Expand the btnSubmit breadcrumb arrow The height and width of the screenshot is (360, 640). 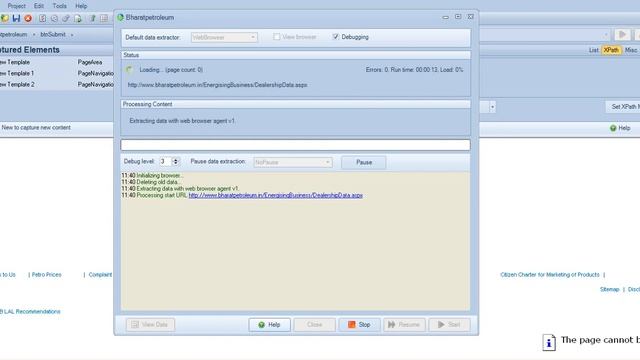click(72, 35)
